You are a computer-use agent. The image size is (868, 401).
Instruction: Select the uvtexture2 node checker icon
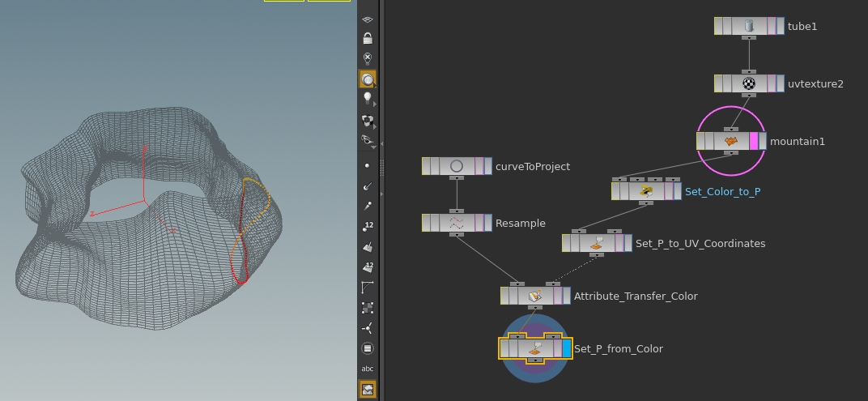point(749,83)
